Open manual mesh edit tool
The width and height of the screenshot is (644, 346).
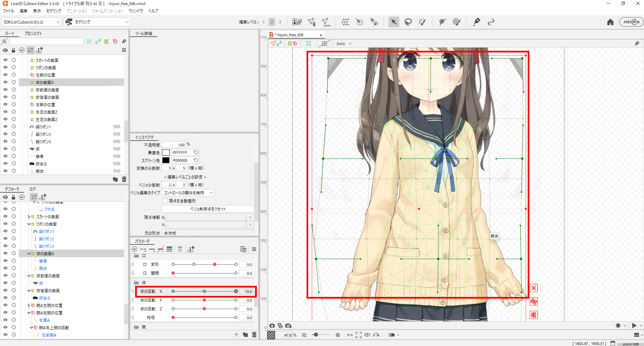[x=312, y=22]
